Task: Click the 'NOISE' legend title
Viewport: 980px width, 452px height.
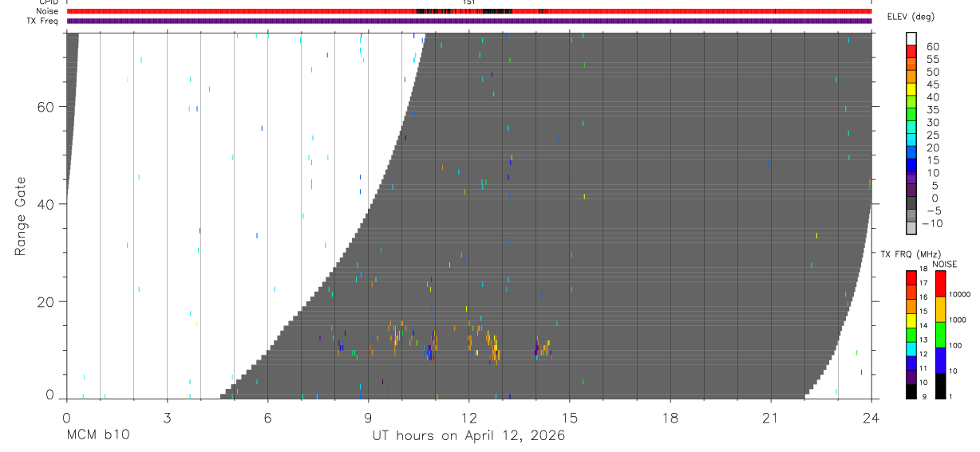Action: click(945, 264)
